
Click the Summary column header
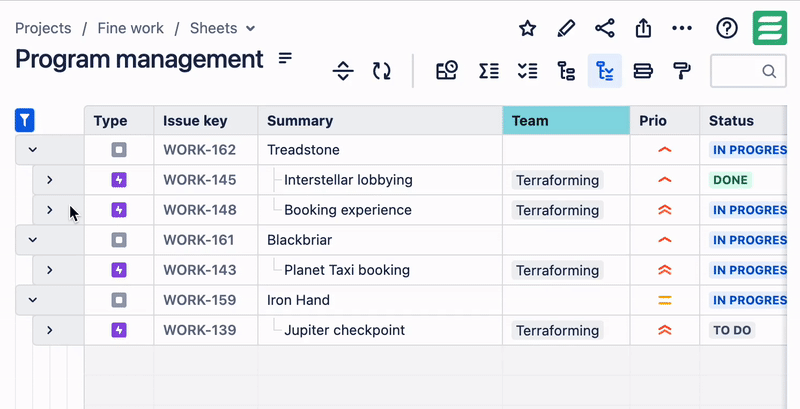tap(380, 120)
